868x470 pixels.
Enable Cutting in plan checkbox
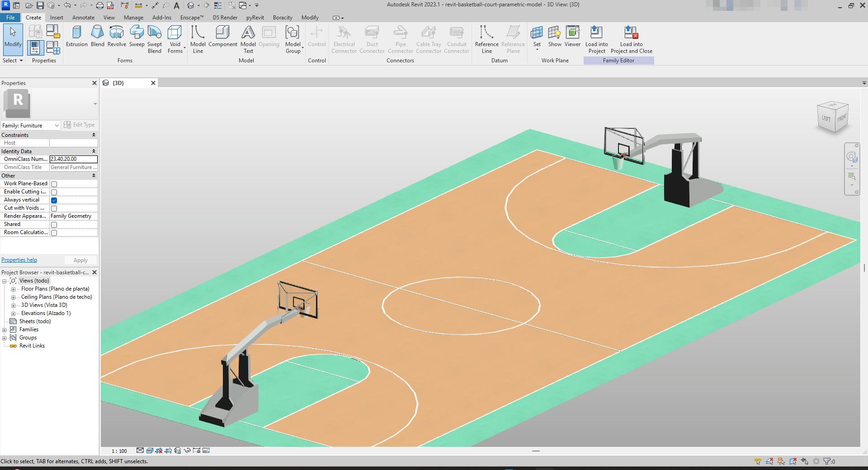(x=54, y=192)
